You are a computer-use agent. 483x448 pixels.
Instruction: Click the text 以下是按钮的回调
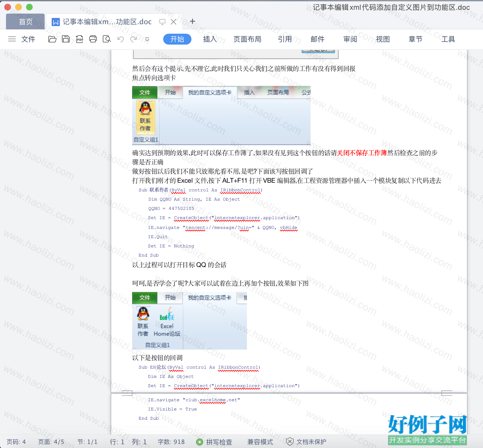point(157,358)
